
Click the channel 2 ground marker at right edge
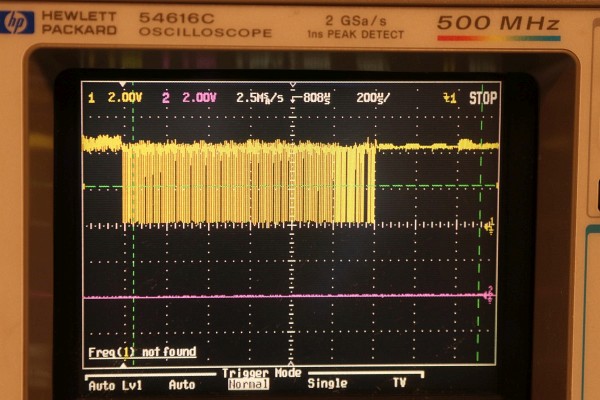click(x=489, y=296)
